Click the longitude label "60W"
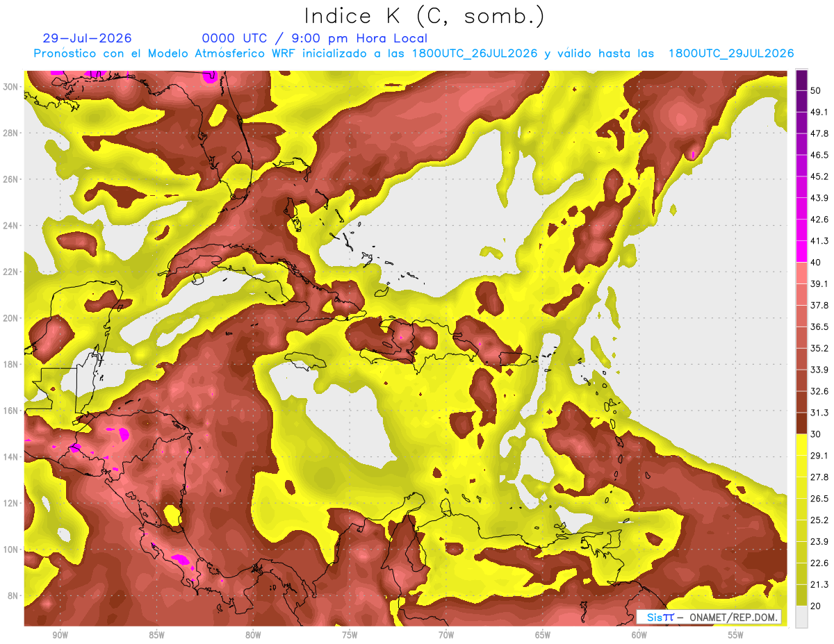834x644 pixels. [639, 635]
